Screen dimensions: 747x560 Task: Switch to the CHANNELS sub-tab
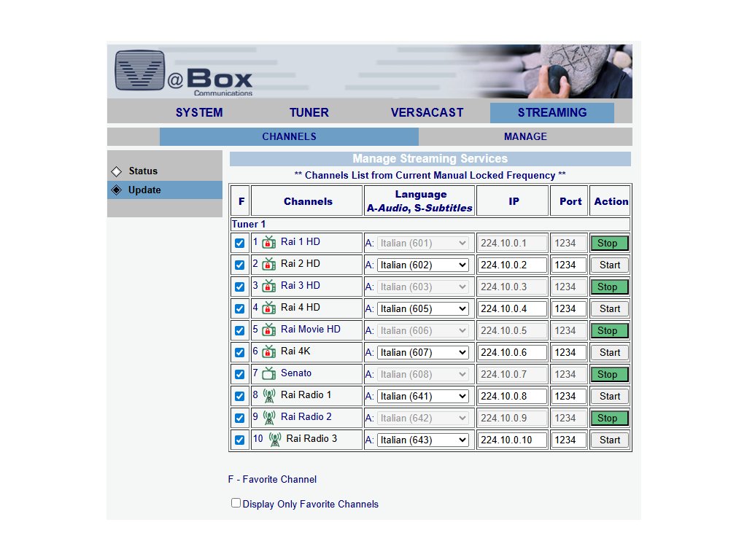pos(289,136)
